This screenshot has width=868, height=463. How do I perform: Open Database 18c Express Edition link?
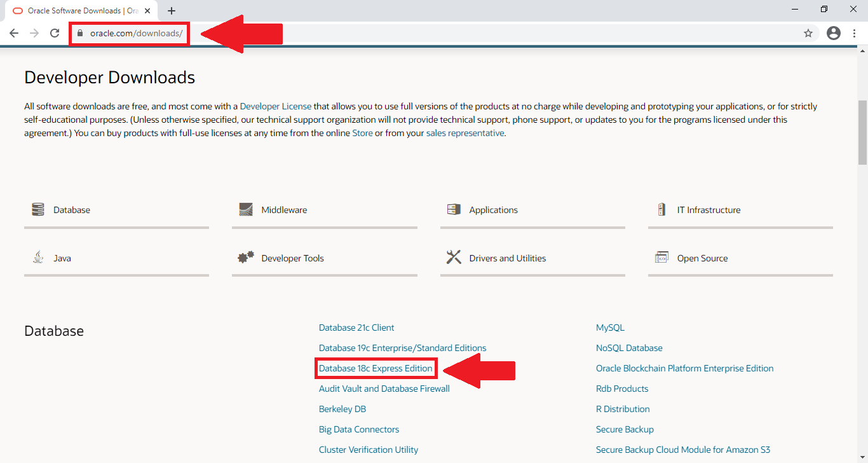pos(376,368)
